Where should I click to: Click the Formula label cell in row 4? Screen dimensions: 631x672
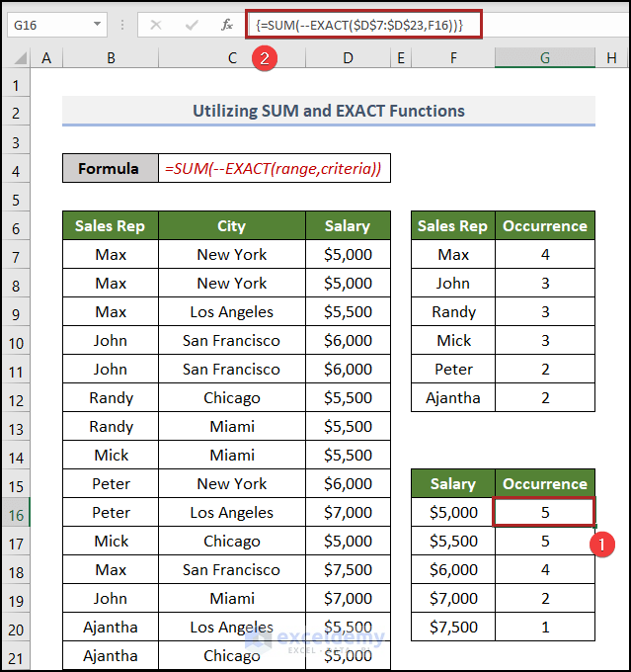tap(109, 168)
